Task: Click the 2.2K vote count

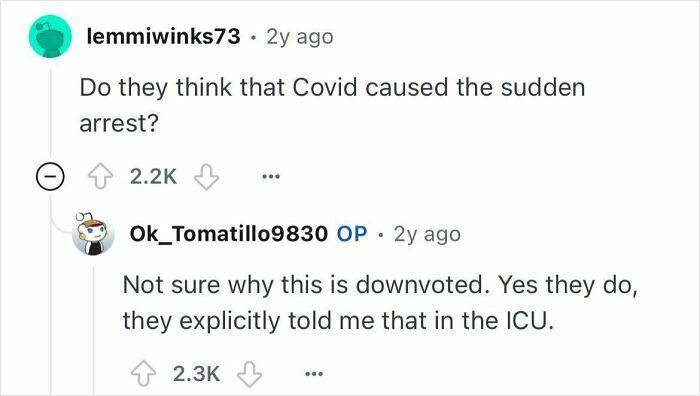Action: 154,177
